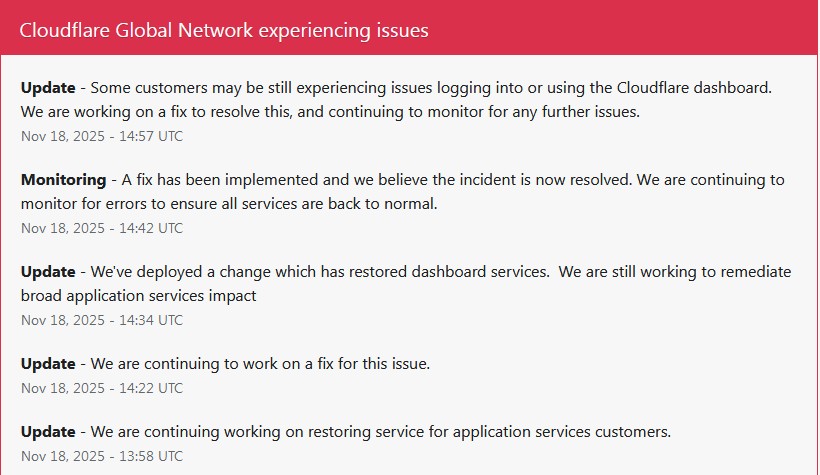Click the text "continuing to work on a fix for this issue"
Image resolution: width=820 pixels, height=475 pixels.
pyautogui.click(x=289, y=364)
